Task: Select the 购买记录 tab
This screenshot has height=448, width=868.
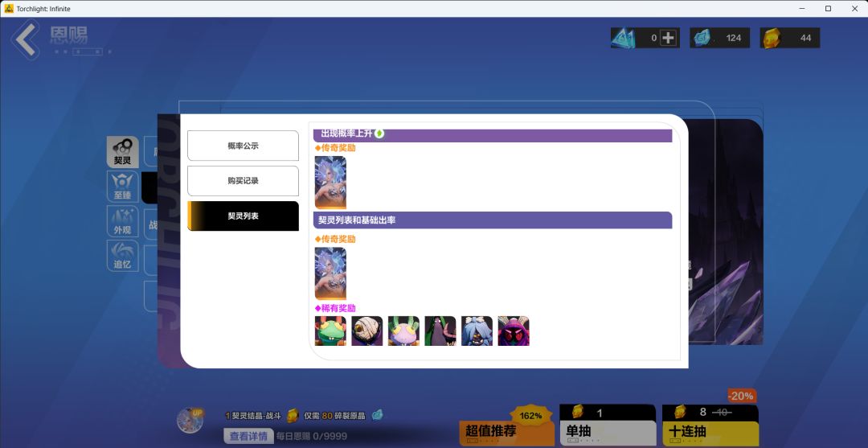Action: [243, 180]
